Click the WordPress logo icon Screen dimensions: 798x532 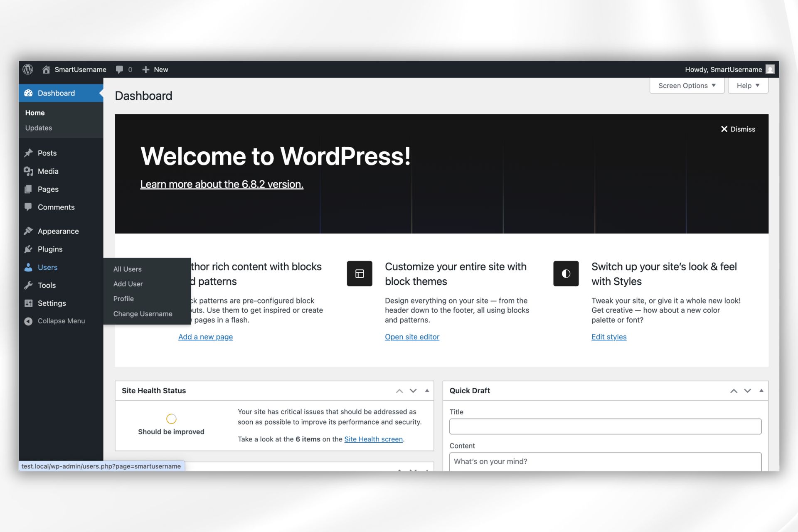pos(28,69)
